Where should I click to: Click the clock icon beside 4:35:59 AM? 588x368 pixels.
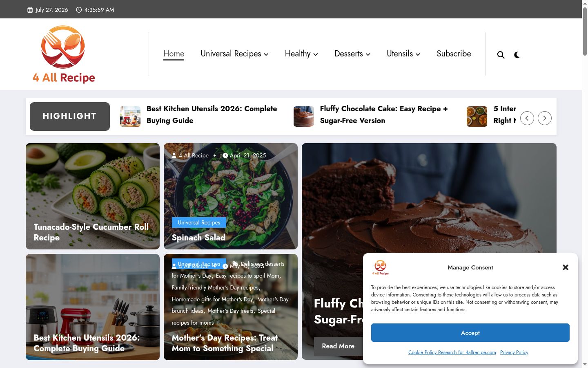click(x=79, y=10)
